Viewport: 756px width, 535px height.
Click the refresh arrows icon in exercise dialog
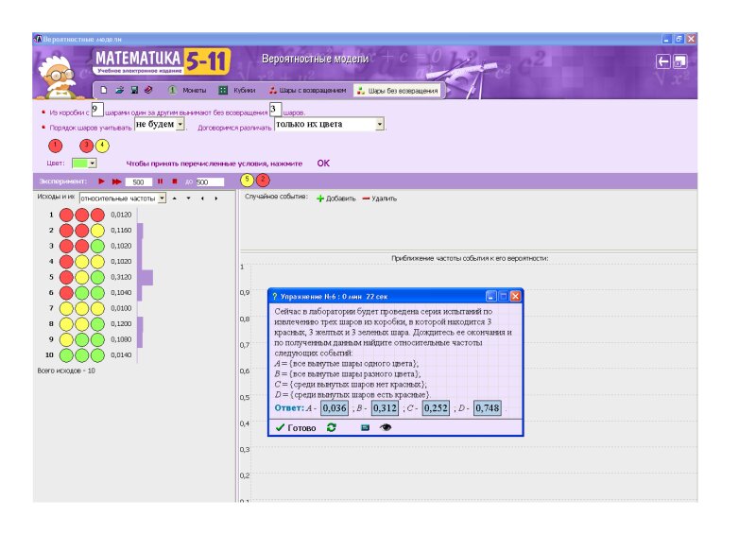pos(331,427)
